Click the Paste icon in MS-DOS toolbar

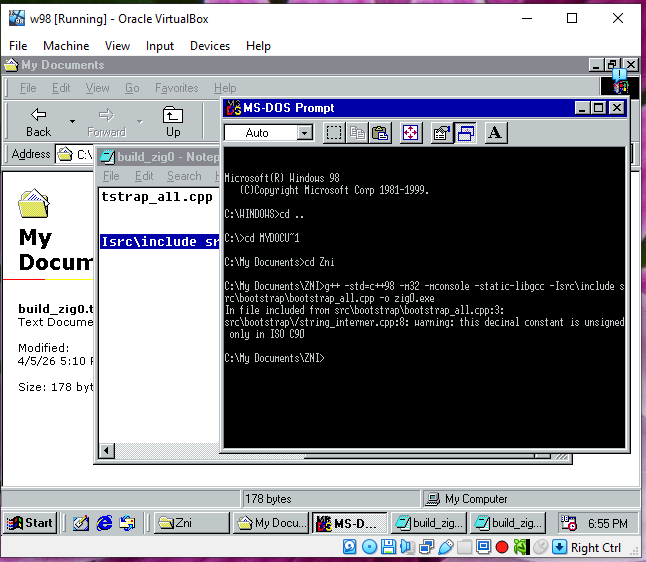(382, 133)
